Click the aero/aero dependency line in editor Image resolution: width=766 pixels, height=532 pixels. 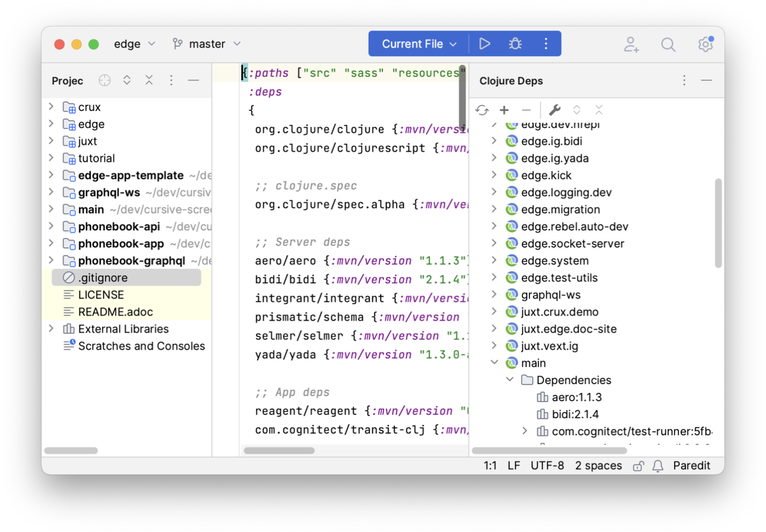pyautogui.click(x=361, y=261)
